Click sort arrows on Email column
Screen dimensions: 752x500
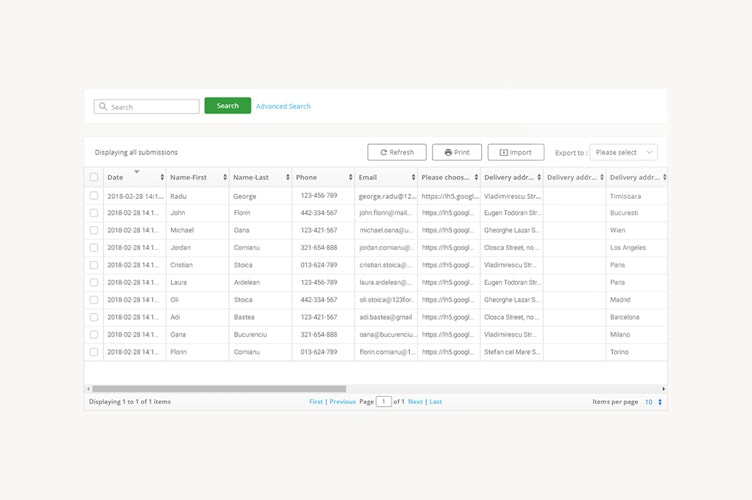point(413,178)
